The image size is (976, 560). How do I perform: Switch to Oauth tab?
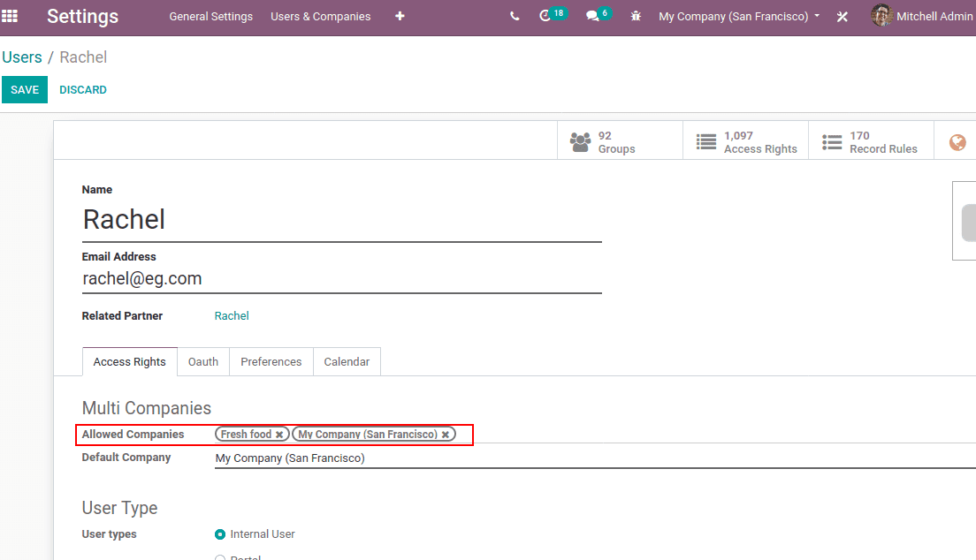203,361
